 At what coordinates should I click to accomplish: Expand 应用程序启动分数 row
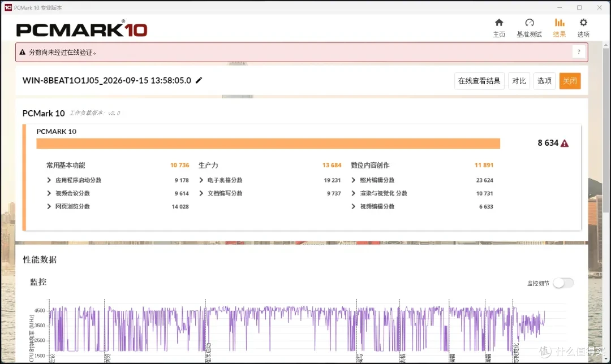click(49, 180)
